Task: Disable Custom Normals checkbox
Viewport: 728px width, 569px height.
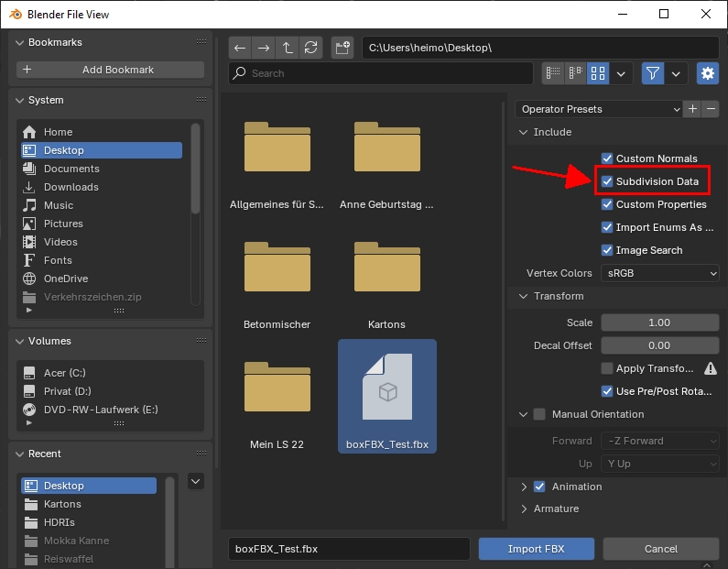Action: coord(607,159)
